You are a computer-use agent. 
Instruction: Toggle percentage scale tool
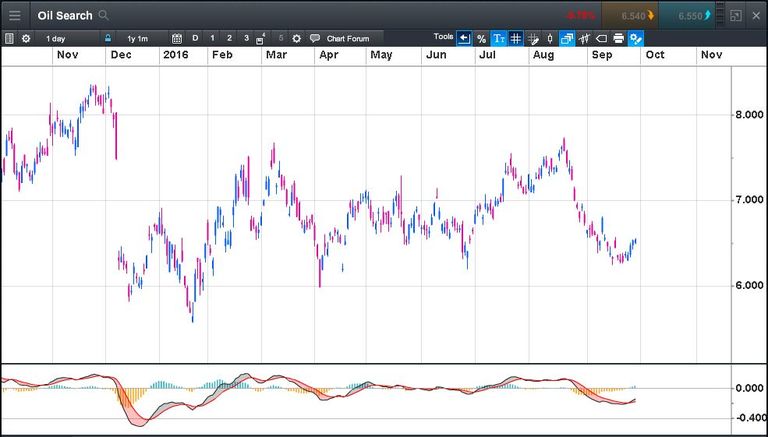click(x=481, y=38)
